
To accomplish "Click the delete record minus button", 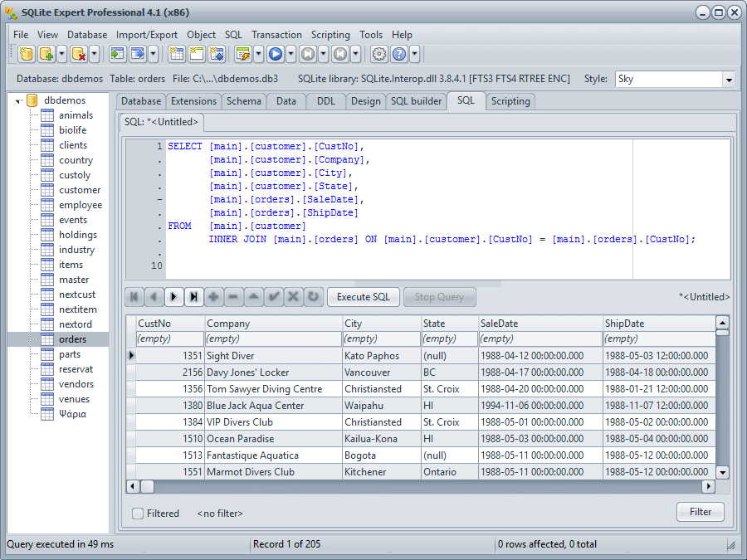I will click(233, 297).
